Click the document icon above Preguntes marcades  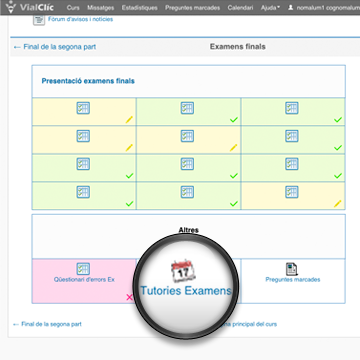(x=292, y=269)
